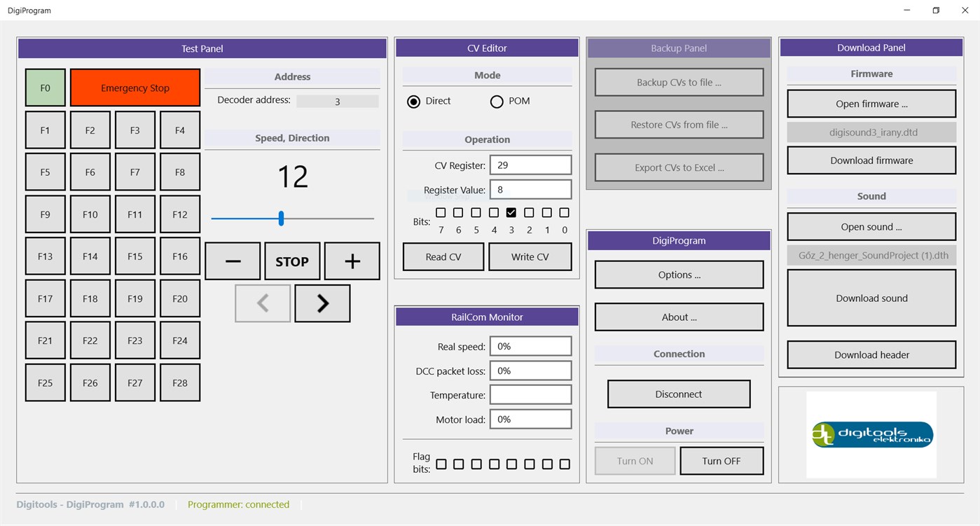Uncheck bit 3 in the CV editor
Screen dimensions: 980x526
pos(511,212)
